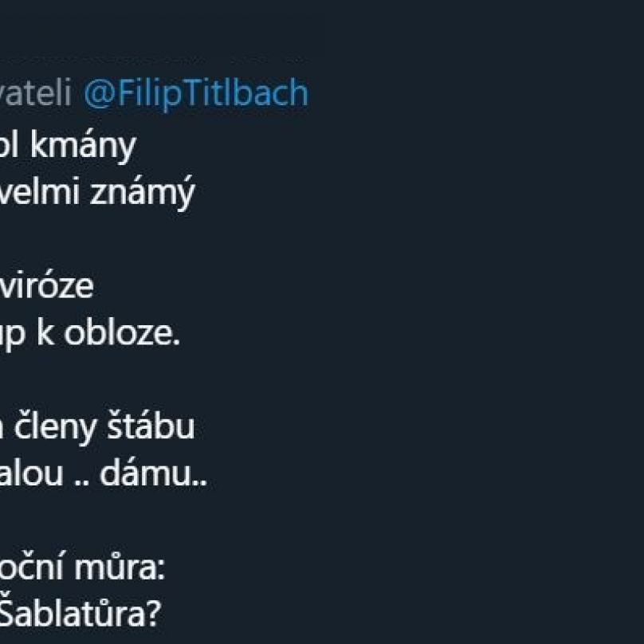Click the word 'dámu..' in the tweet
The width and height of the screenshot is (644, 644).
click(x=153, y=473)
